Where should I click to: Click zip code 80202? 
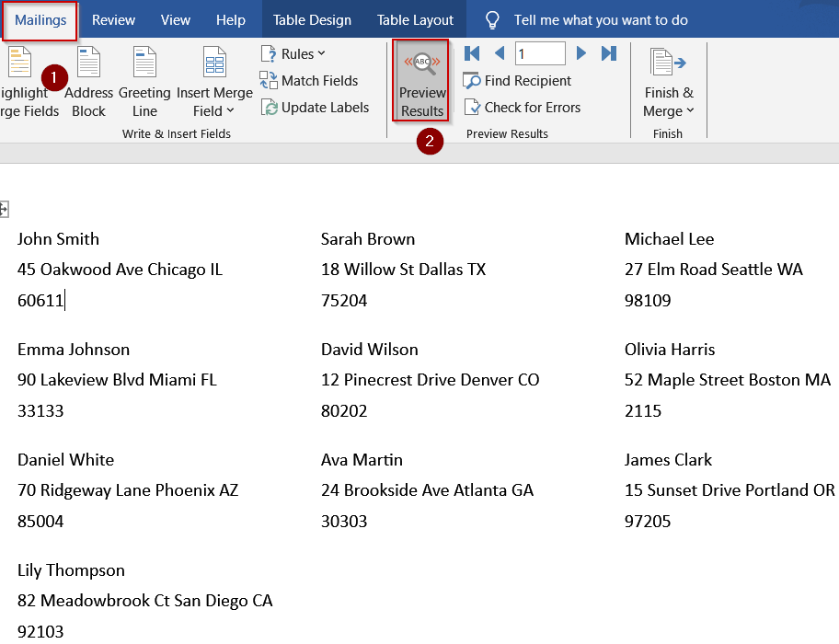pos(344,411)
